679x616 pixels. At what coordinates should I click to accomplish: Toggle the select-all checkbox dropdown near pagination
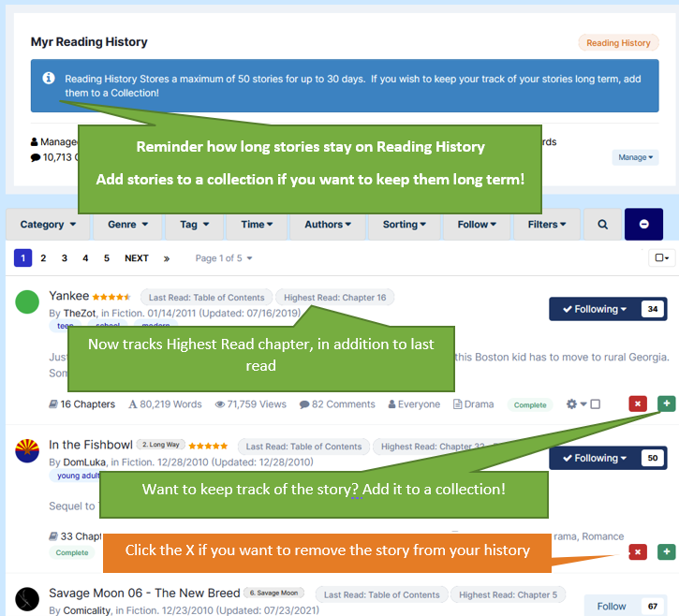tap(661, 257)
